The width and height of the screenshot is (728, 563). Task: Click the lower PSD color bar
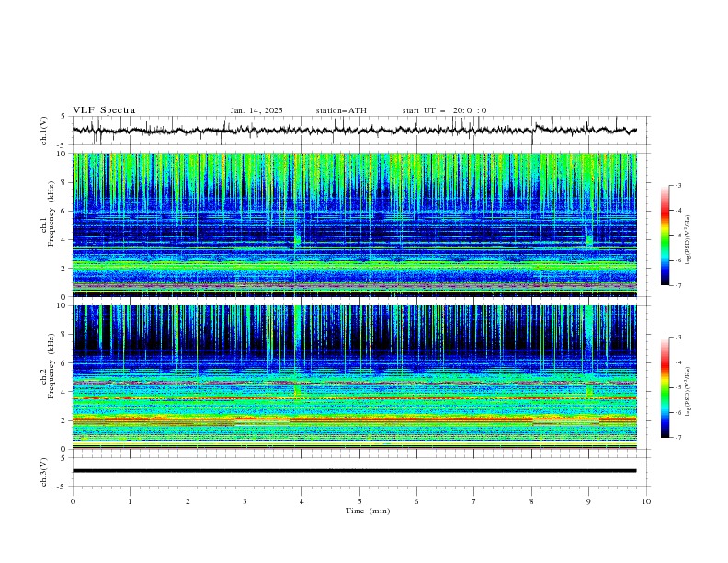(x=665, y=387)
